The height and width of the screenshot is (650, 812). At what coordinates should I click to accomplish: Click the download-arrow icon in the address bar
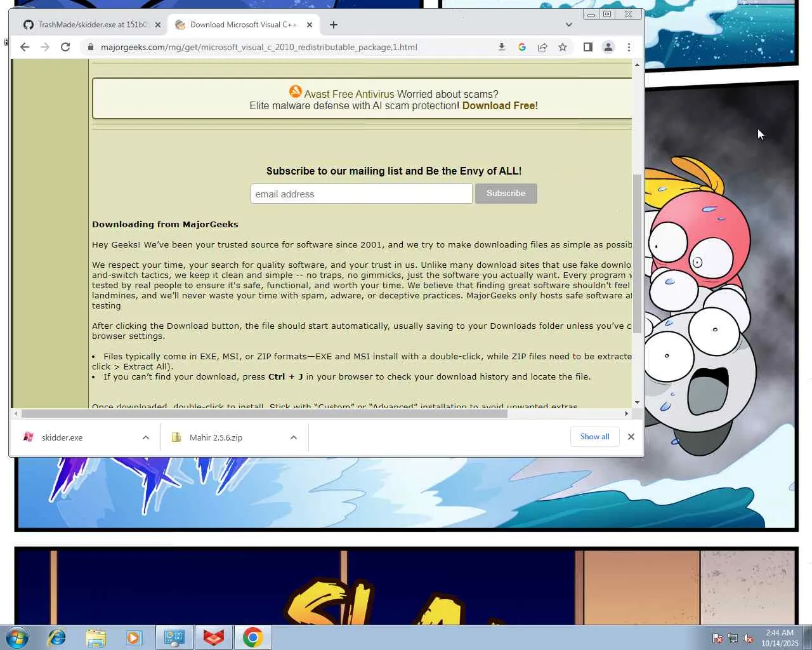click(502, 47)
